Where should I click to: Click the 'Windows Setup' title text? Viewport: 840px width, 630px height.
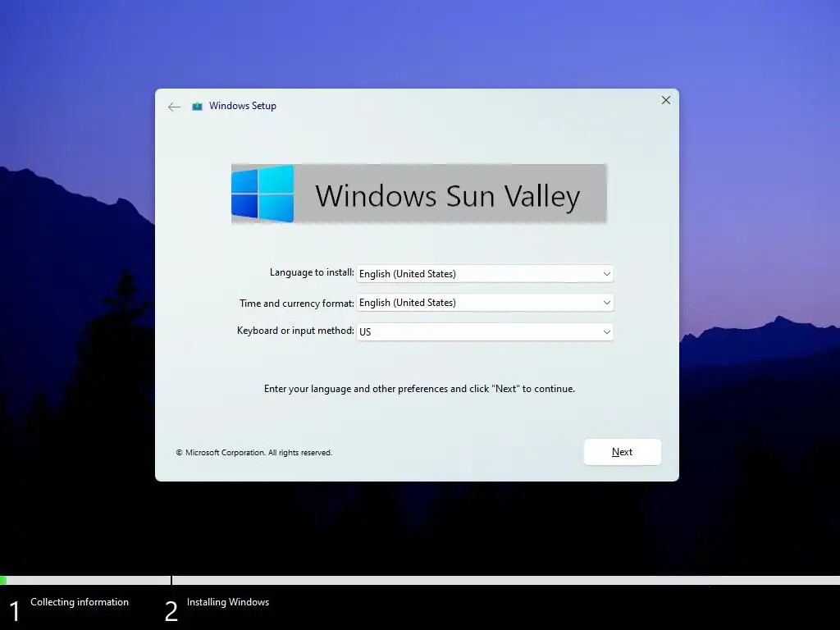(243, 106)
